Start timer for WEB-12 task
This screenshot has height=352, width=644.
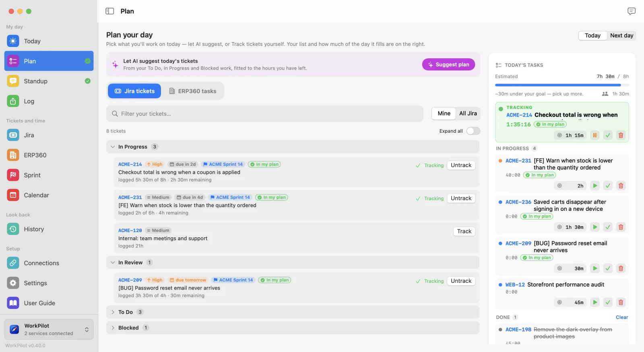click(x=595, y=302)
